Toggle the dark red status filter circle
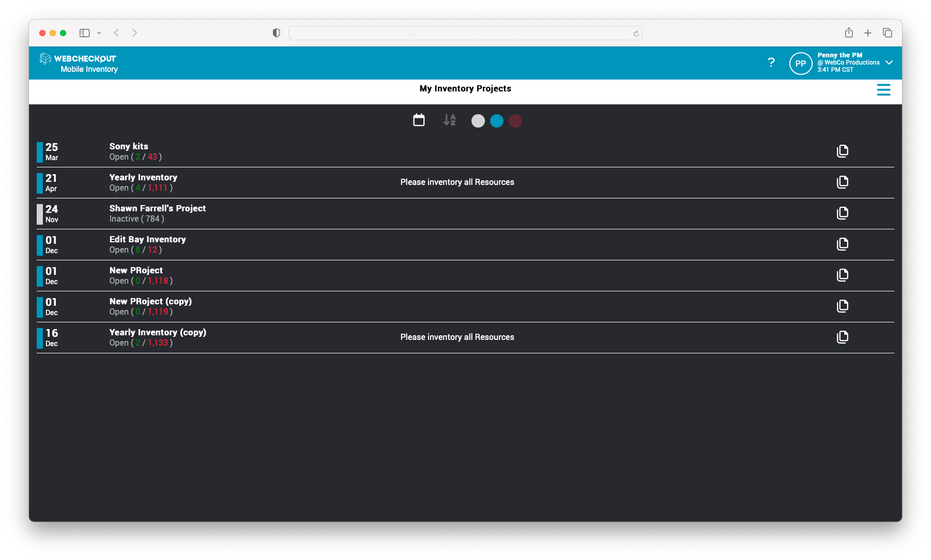This screenshot has height=560, width=931. pos(515,120)
